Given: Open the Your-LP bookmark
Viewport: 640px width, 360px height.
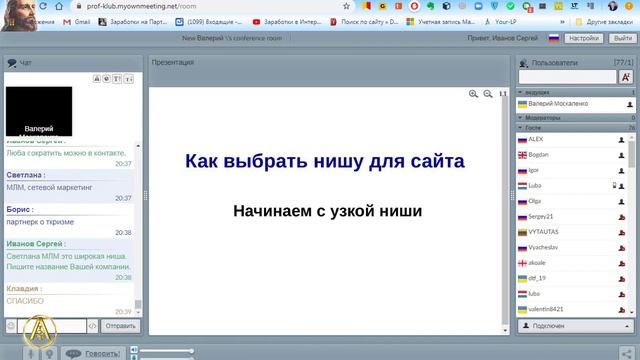Looking at the screenshot, I should (500, 22).
